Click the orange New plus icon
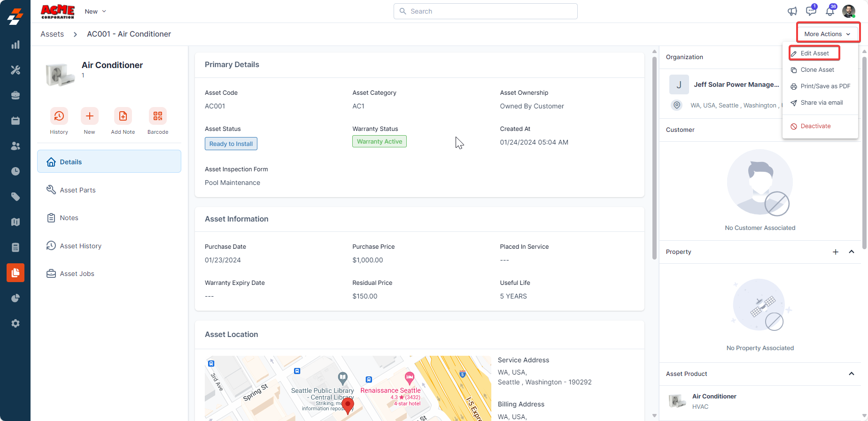This screenshot has height=421, width=868. [x=89, y=116]
